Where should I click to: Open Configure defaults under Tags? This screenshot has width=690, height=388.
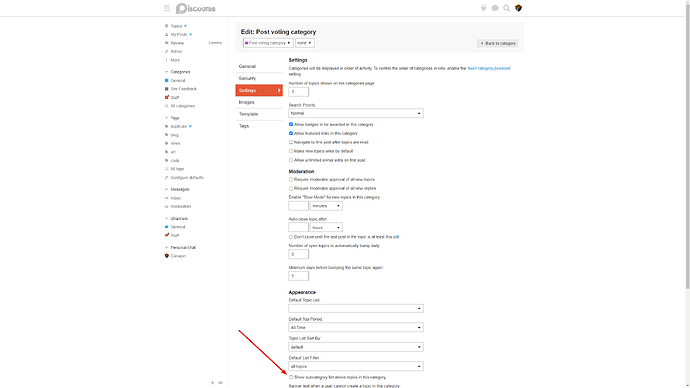tap(187, 178)
